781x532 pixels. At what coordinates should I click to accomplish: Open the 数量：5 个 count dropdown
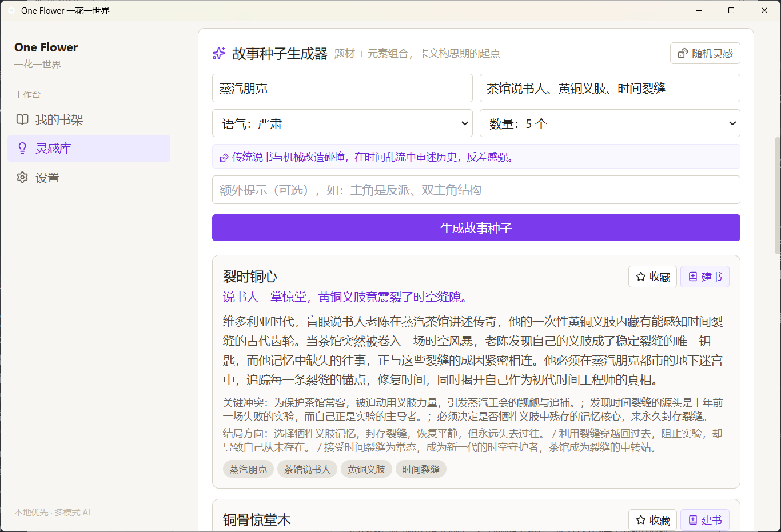pyautogui.click(x=609, y=123)
